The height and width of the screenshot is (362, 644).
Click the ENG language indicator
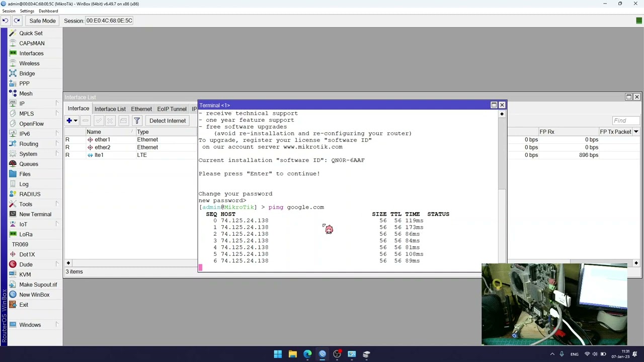[x=574, y=354]
